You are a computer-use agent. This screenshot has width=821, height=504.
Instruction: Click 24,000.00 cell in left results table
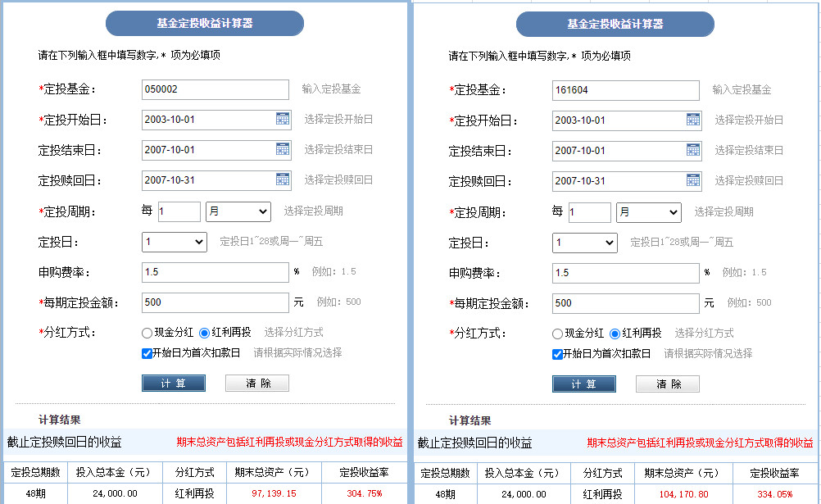116,493
